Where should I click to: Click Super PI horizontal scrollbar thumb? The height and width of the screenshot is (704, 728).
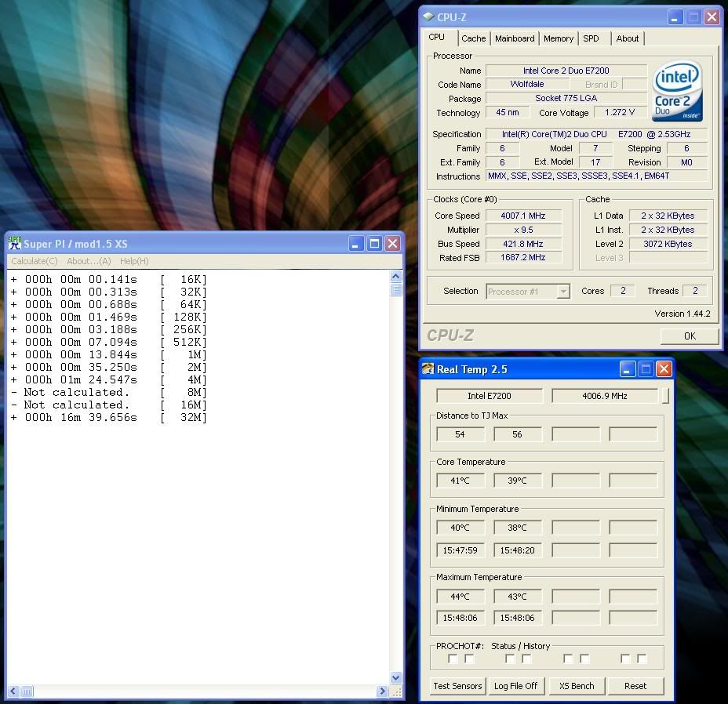coord(27,691)
